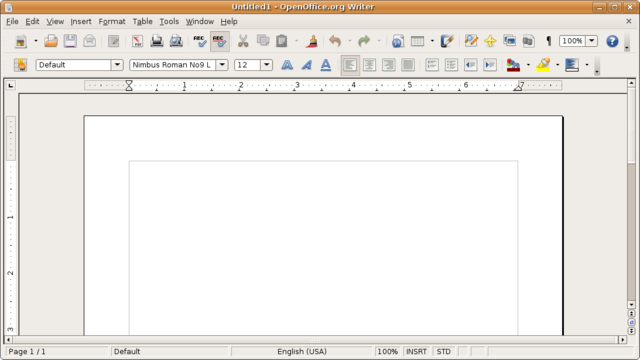Activate the Format Paintbrush
This screenshot has height=360, width=640.
312,41
